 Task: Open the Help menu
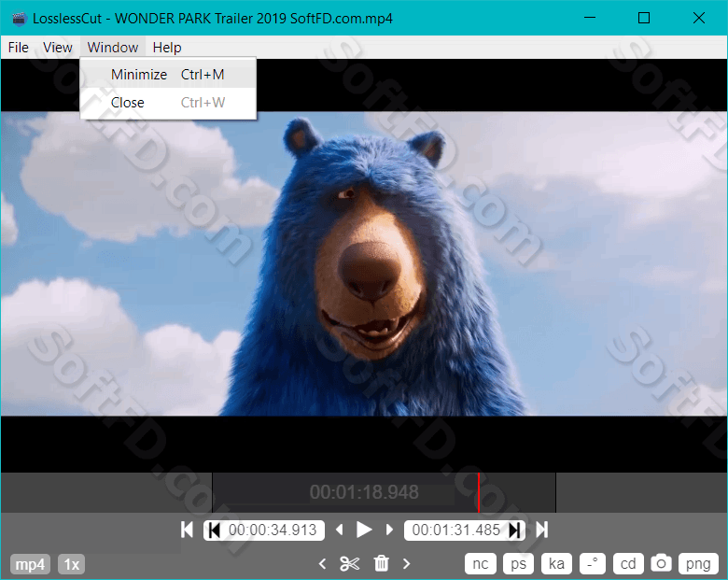pos(167,48)
